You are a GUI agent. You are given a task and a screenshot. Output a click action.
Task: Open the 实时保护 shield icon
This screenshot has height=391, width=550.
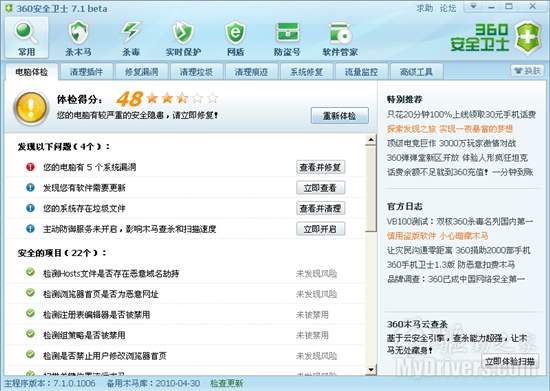[x=183, y=32]
